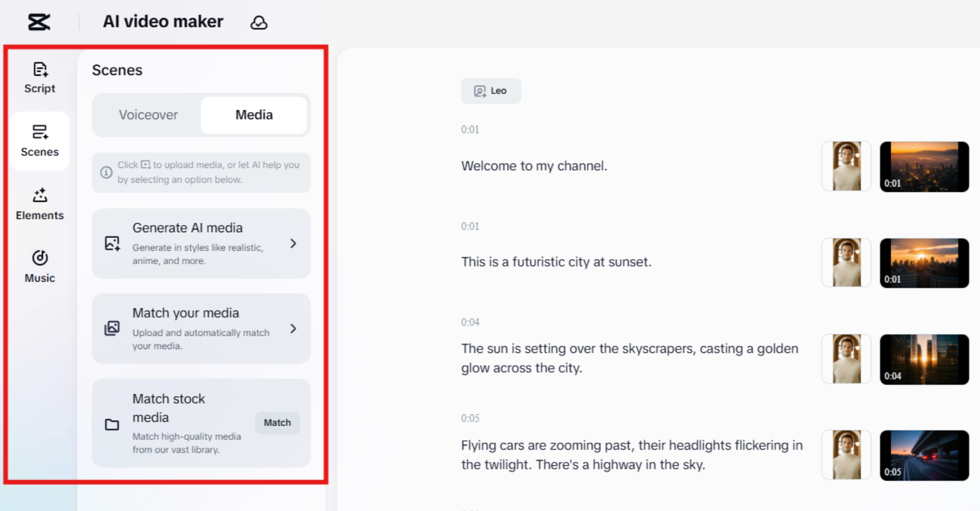
Task: Click the folder icon next to Match stock media
Action: (x=112, y=423)
